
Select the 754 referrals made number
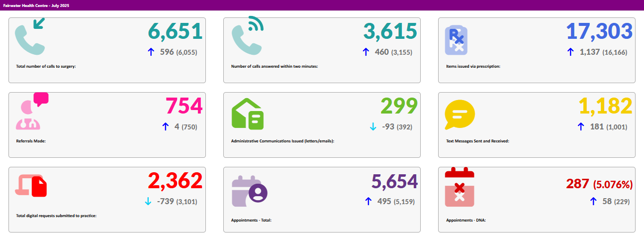(184, 106)
